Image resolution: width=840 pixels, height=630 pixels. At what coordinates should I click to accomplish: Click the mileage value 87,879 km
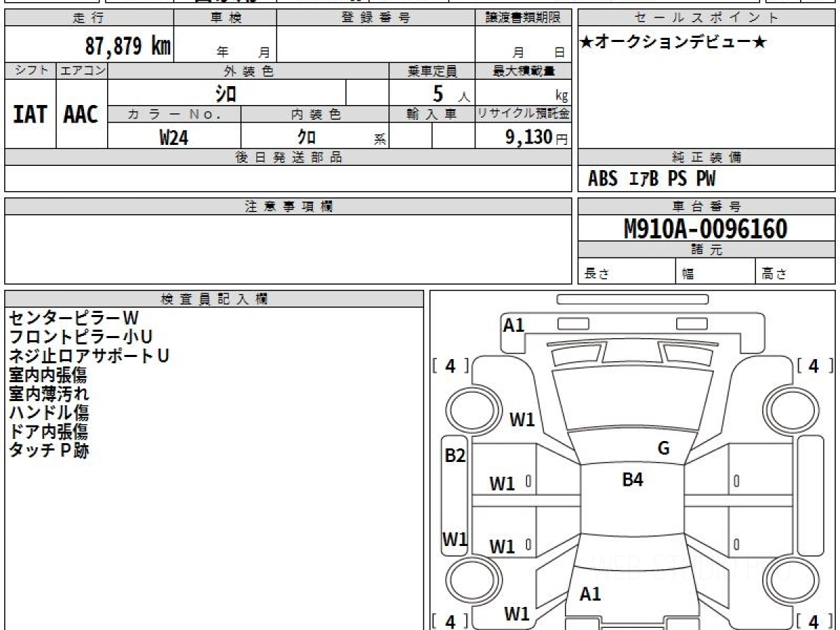tap(128, 46)
